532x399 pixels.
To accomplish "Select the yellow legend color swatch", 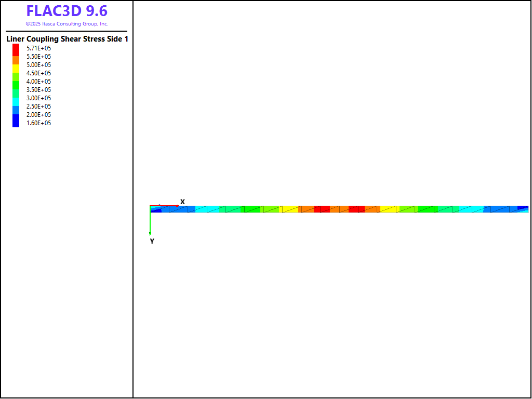I will point(16,68).
